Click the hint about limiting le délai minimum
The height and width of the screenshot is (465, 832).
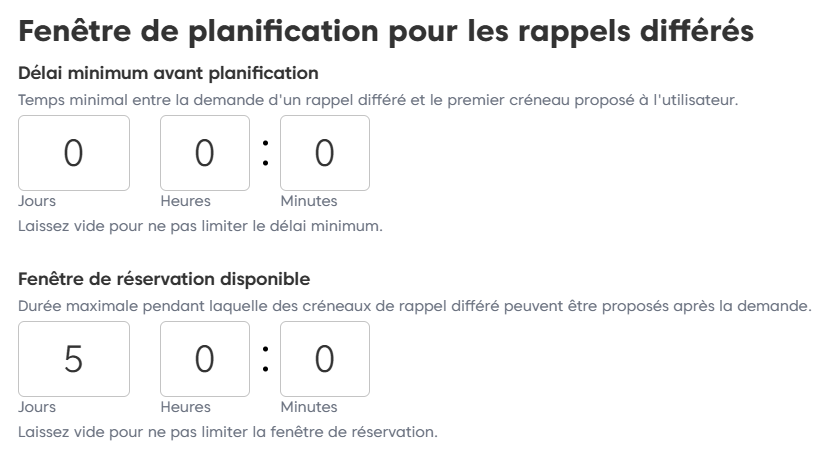coord(200,226)
